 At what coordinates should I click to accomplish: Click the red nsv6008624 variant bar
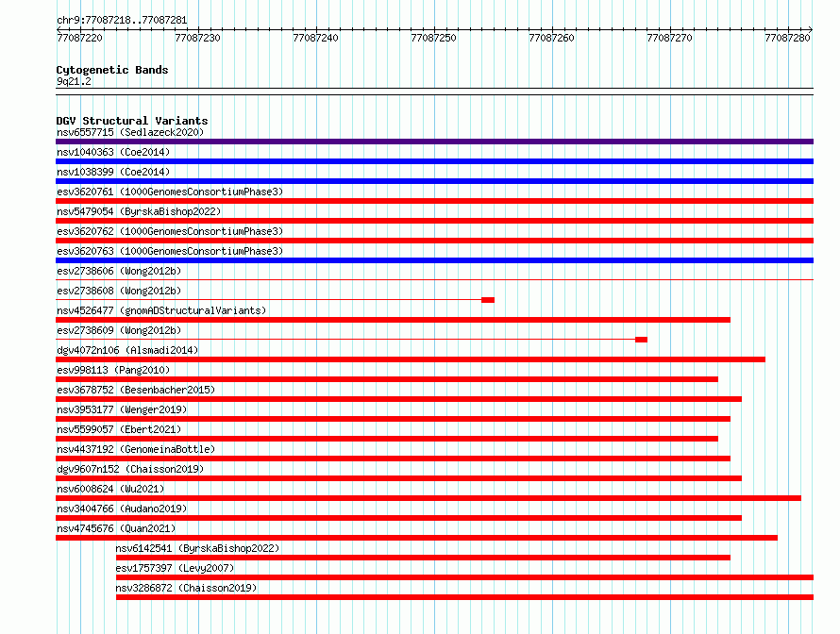click(428, 498)
